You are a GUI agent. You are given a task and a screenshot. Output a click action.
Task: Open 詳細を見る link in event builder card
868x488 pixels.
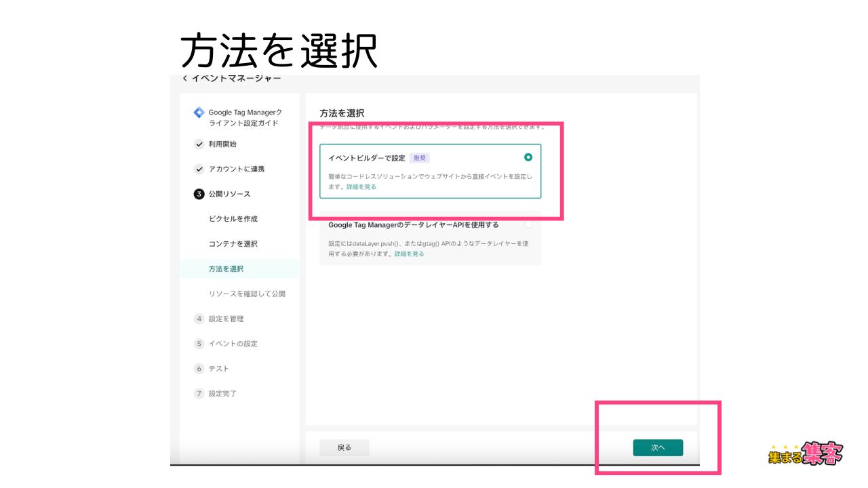(x=361, y=186)
